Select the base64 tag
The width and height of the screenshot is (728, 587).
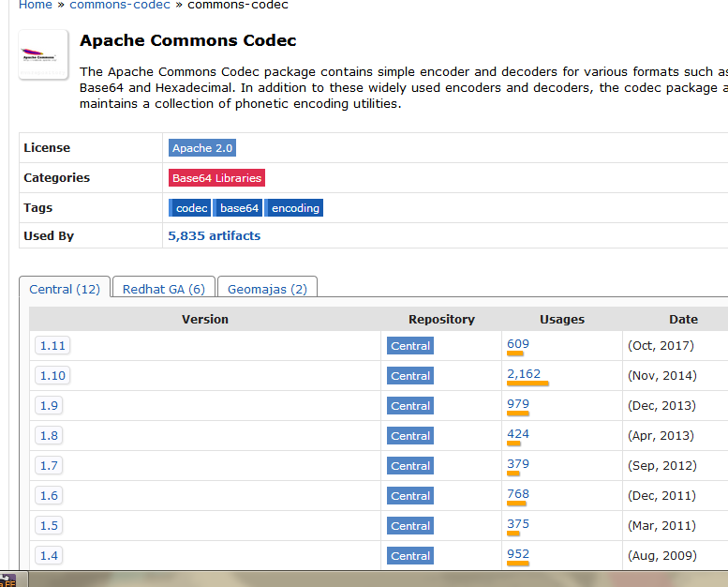[238, 208]
